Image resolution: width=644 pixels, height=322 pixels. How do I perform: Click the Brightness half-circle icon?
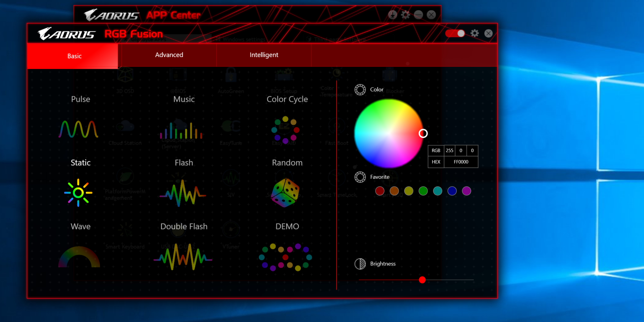coord(360,264)
